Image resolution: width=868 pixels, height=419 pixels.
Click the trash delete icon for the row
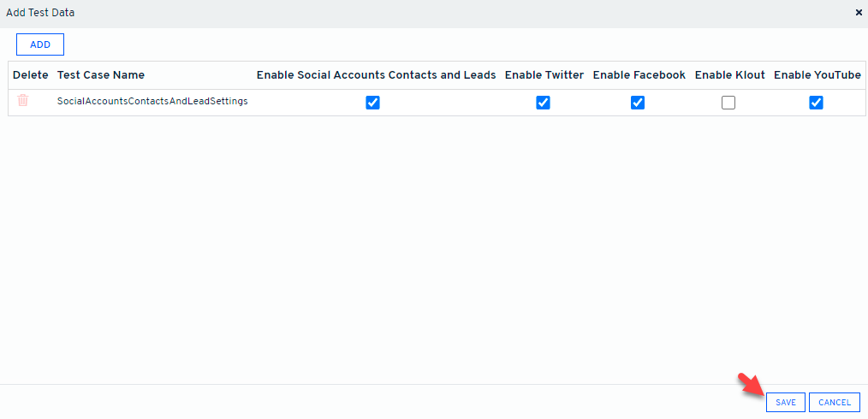click(23, 101)
